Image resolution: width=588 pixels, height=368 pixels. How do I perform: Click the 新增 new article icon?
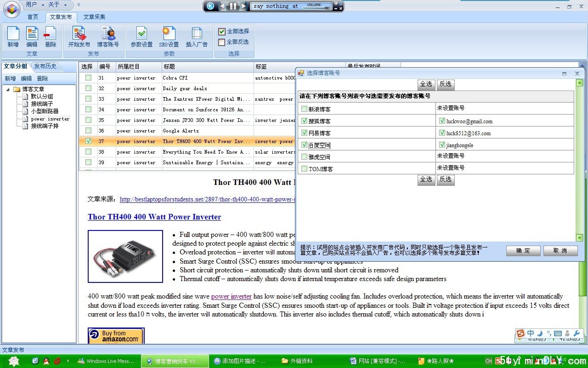point(13,37)
